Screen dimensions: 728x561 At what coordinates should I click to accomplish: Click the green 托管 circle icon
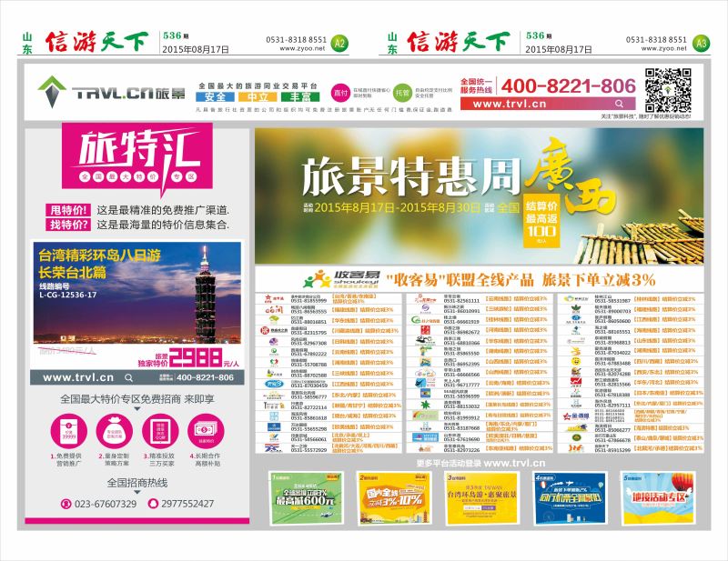402,93
